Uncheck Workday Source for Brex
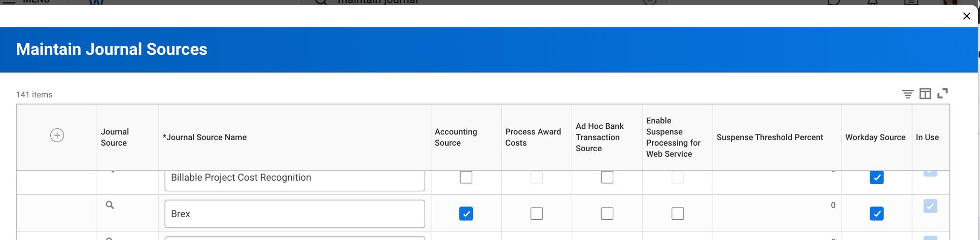This screenshot has height=240, width=980. click(876, 214)
